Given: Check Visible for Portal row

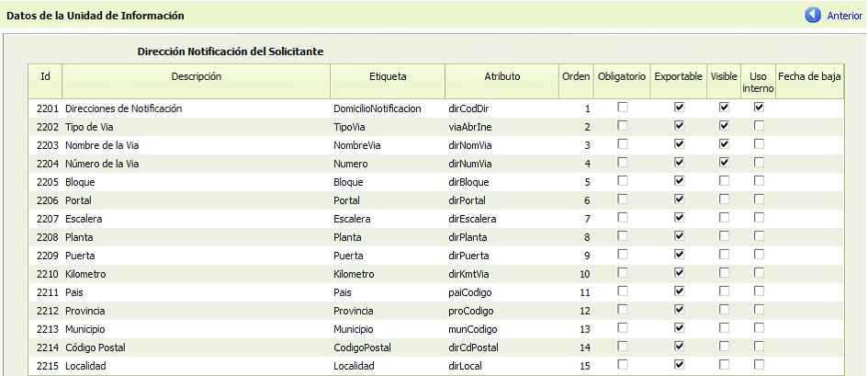Looking at the screenshot, I should tap(724, 199).
